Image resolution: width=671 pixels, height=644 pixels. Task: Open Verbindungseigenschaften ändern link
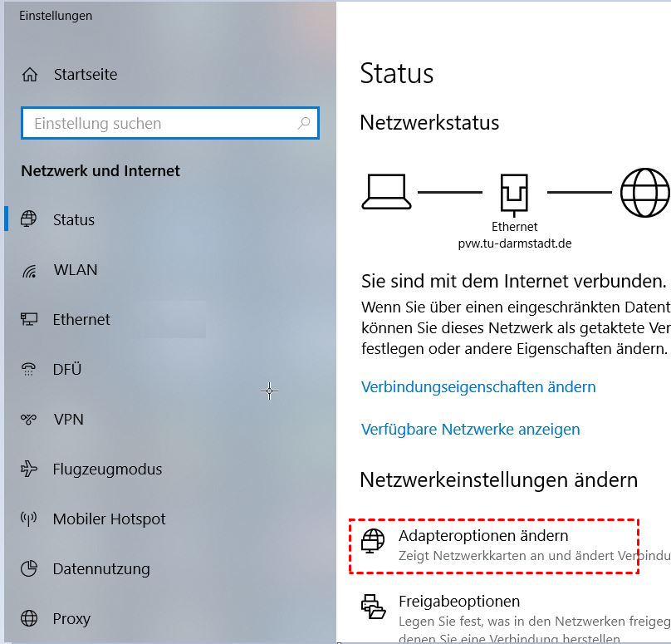(478, 387)
